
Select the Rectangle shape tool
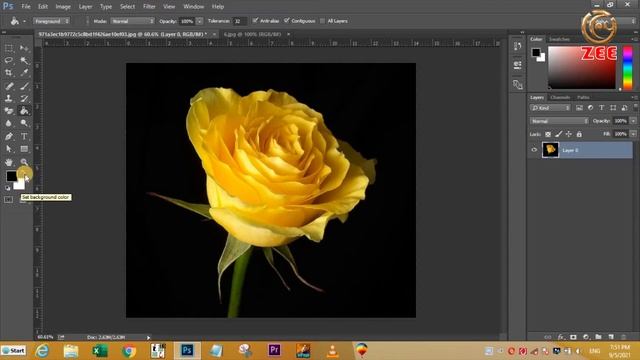point(24,149)
